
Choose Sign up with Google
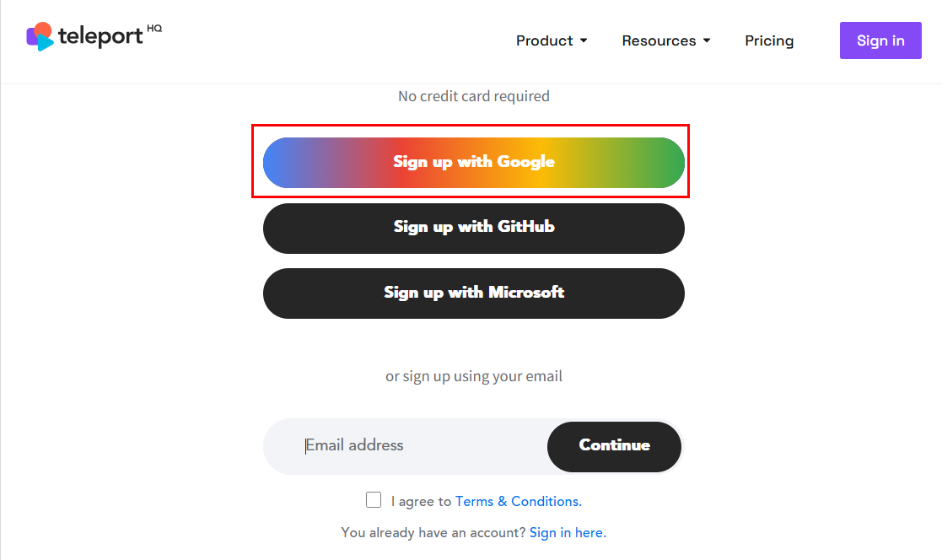point(474,162)
